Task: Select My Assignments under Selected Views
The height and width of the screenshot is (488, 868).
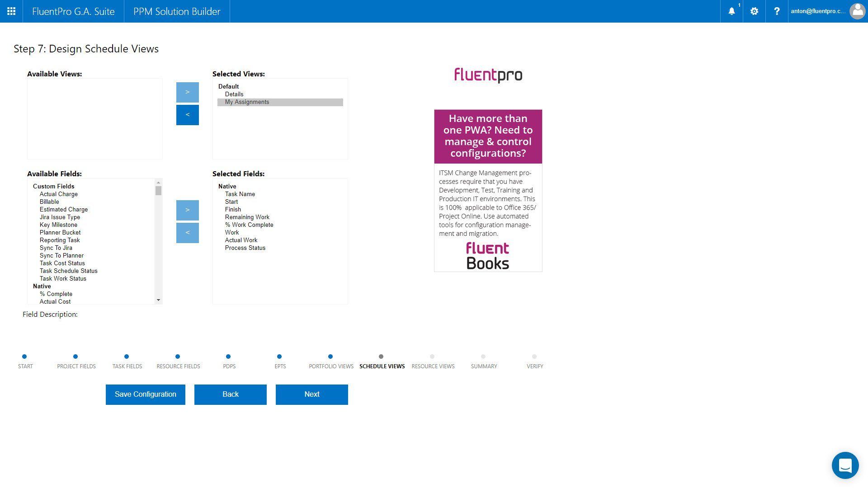Action: [247, 102]
